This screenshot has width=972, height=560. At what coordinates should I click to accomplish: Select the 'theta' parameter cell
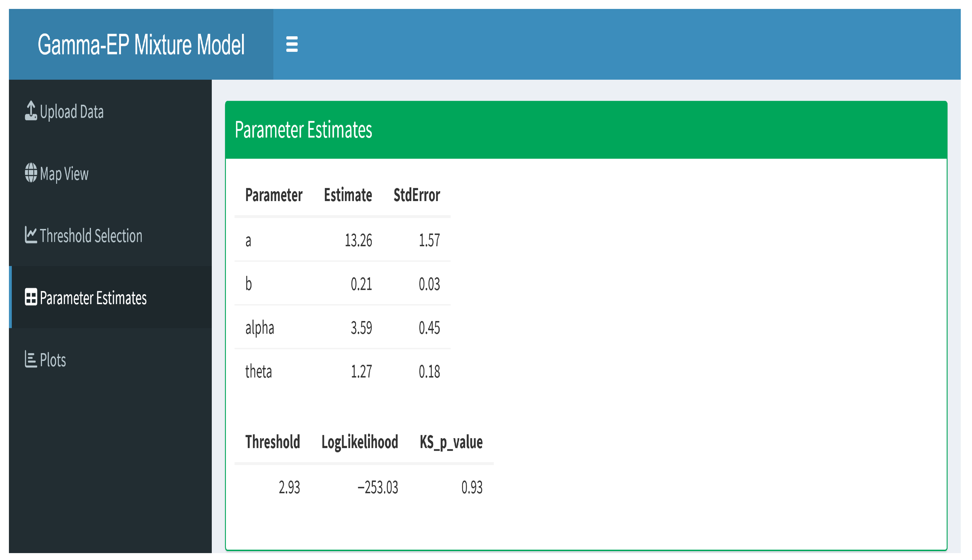pos(259,372)
